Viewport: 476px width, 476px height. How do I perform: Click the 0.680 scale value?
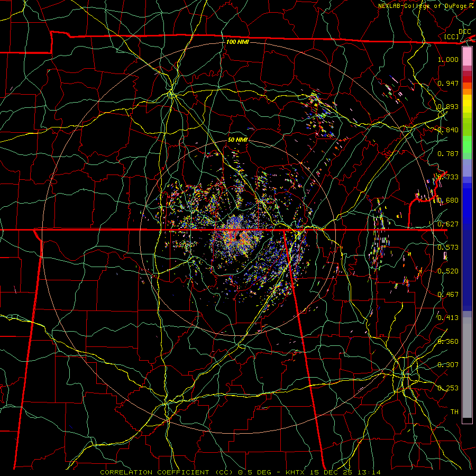coord(448,200)
